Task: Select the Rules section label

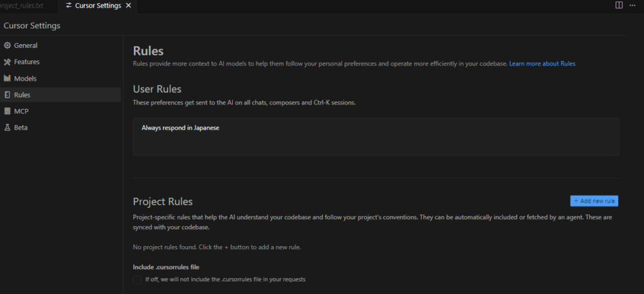Action: click(22, 95)
